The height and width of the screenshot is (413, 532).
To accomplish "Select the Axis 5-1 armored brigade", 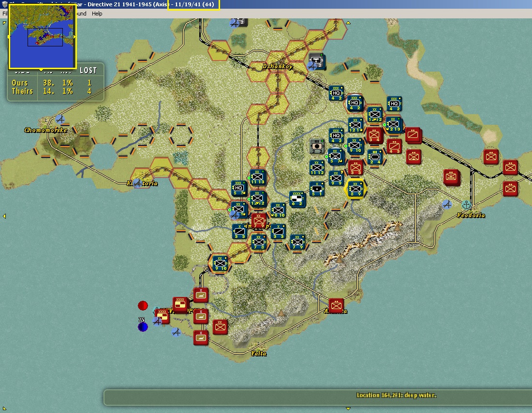I will [x=317, y=189].
